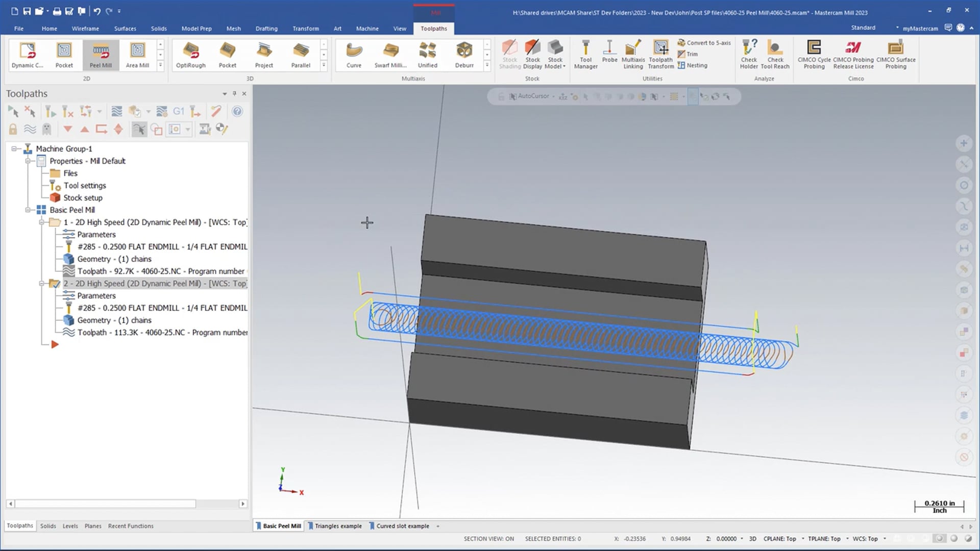The height and width of the screenshot is (551, 980).
Task: Click the horizontal scrollbar right arrow
Action: click(243, 504)
